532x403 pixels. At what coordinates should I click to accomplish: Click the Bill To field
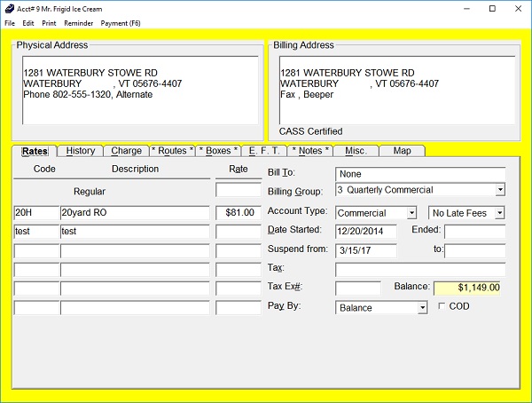click(419, 174)
